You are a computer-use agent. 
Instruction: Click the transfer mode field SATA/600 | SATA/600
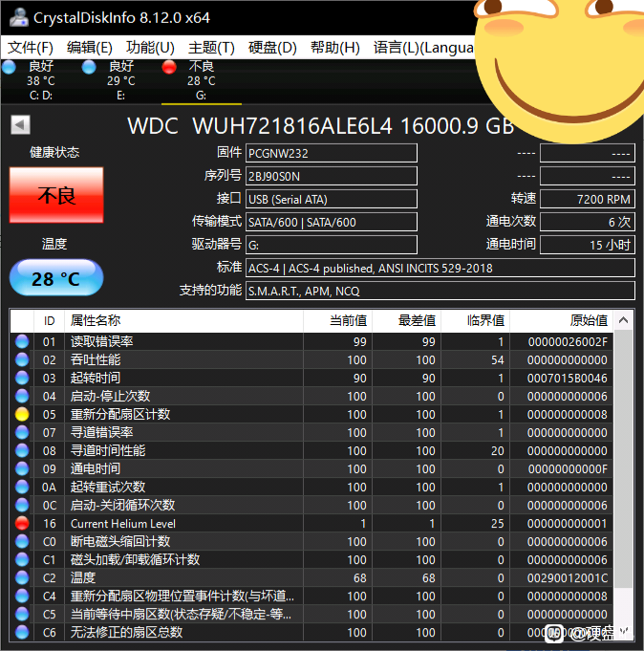pyautogui.click(x=332, y=222)
